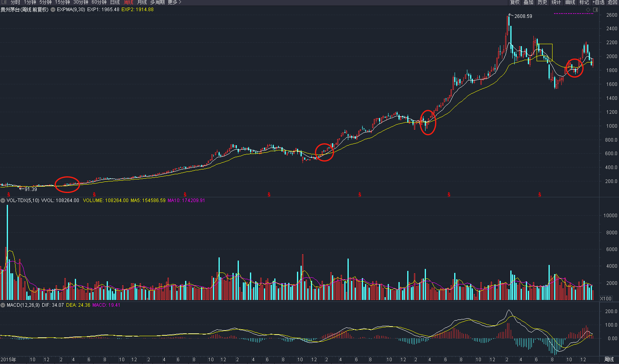Click the yellow rectangle drawing on chart

click(x=545, y=53)
